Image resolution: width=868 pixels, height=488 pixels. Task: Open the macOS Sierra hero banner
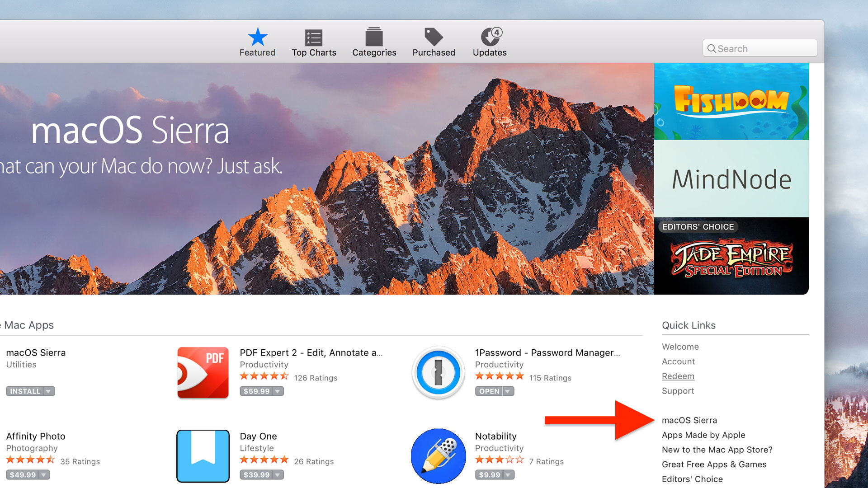pyautogui.click(x=327, y=179)
